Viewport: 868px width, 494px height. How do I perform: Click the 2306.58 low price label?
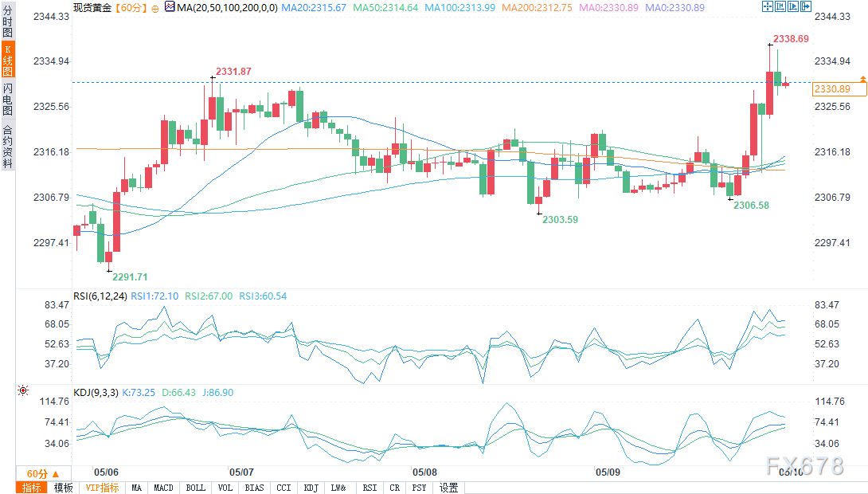click(x=751, y=206)
